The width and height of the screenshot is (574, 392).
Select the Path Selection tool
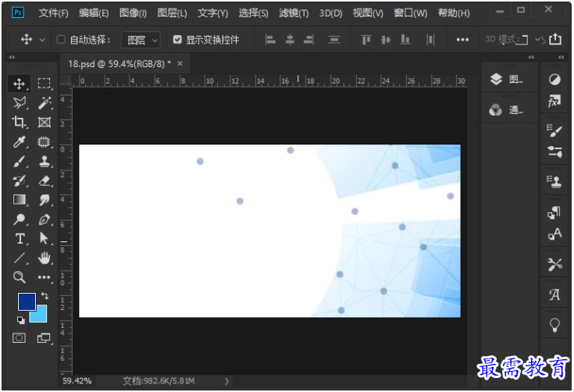[45, 239]
